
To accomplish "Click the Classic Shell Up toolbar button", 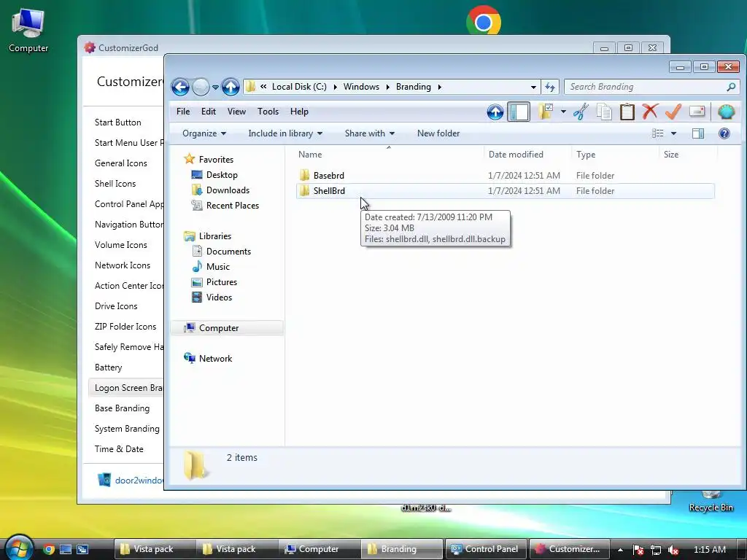I will coord(495,112).
